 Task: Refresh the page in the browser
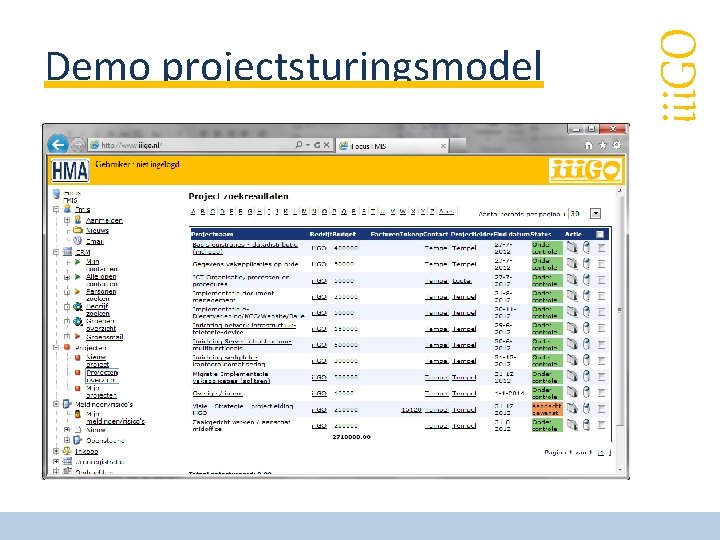pos(317,145)
